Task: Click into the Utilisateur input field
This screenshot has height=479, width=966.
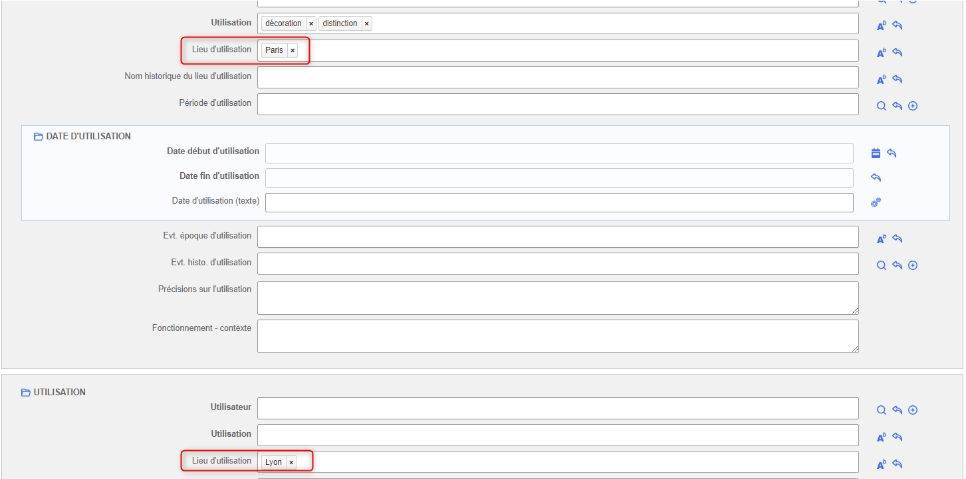Action: pyautogui.click(x=558, y=408)
